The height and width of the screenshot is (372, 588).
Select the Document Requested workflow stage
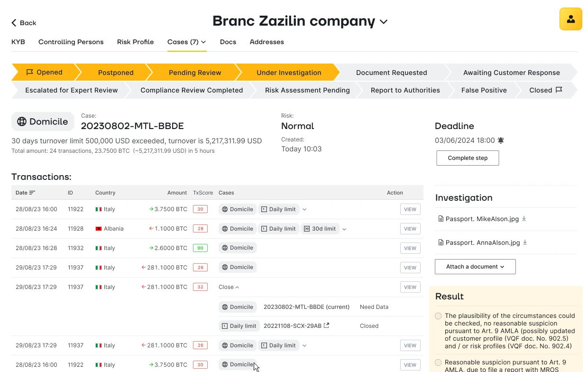391,73
